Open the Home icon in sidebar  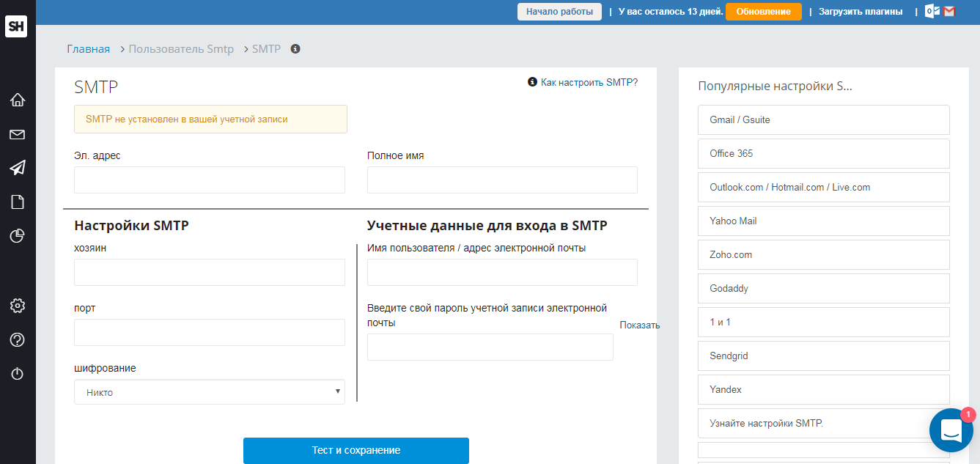18,100
